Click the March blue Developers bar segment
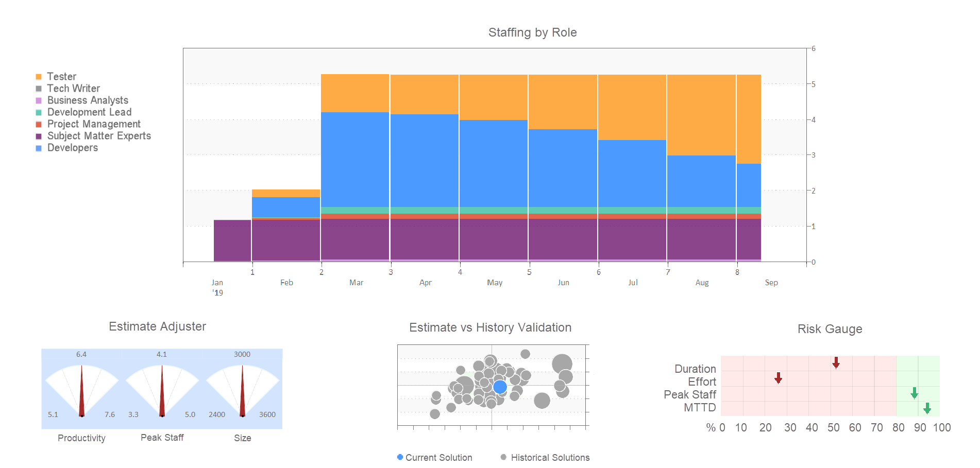This screenshot has width=980, height=468. click(355, 160)
